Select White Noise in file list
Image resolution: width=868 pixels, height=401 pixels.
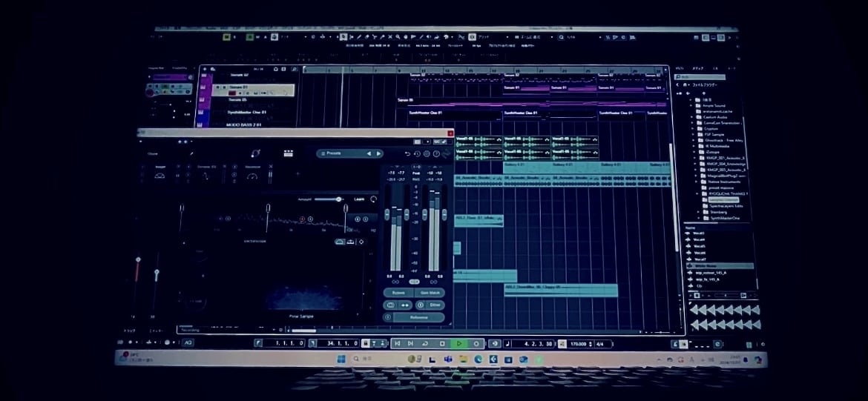(x=720, y=266)
